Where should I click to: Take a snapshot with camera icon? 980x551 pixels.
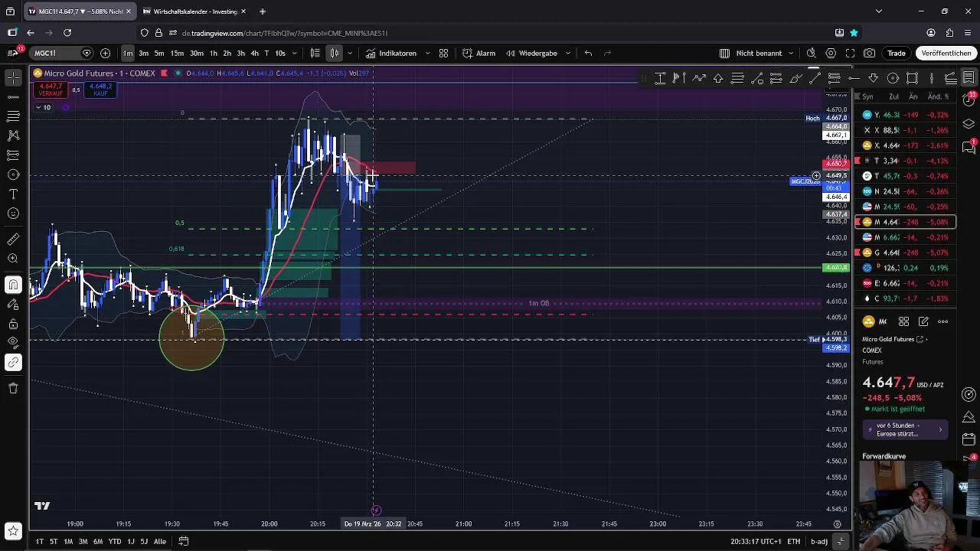tap(870, 53)
